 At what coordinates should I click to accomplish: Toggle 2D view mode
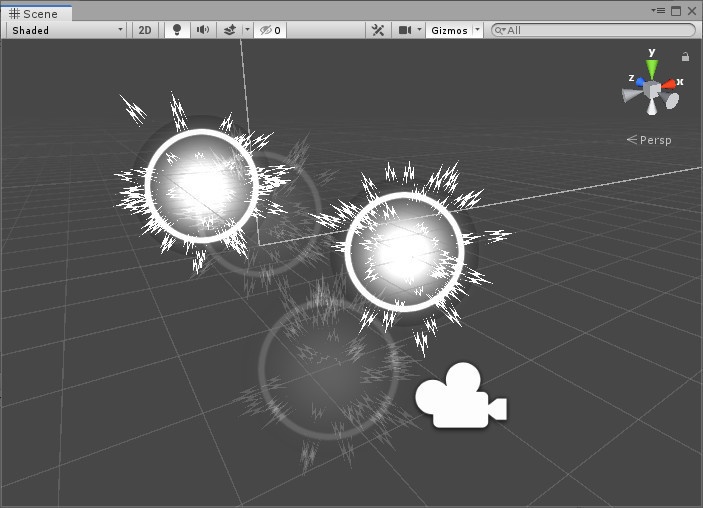[145, 30]
